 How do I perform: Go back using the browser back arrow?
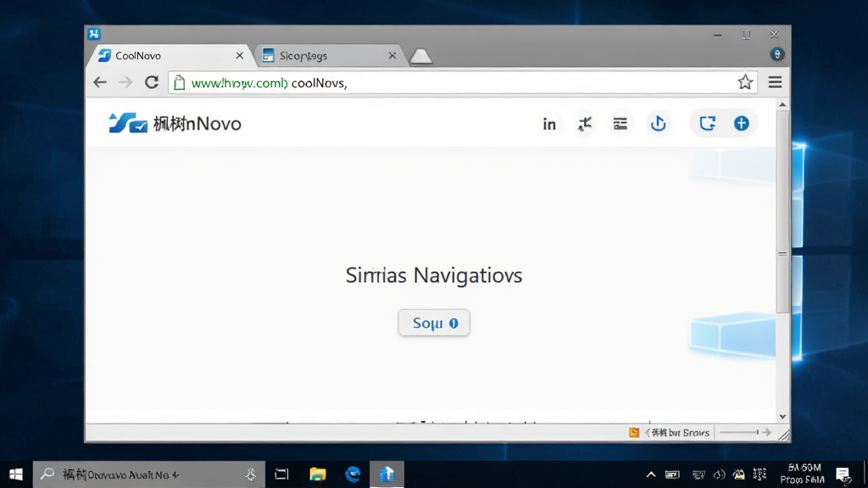[100, 82]
